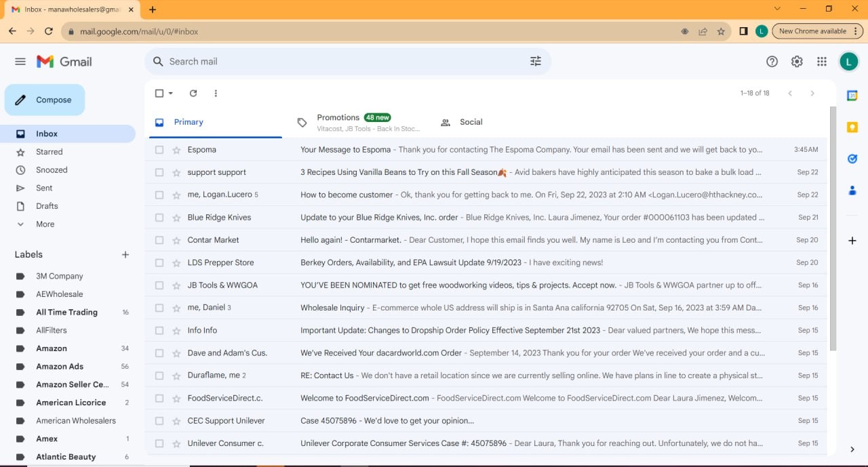This screenshot has width=868, height=467.
Task: Check the Duraflame email checkbox
Action: click(159, 375)
